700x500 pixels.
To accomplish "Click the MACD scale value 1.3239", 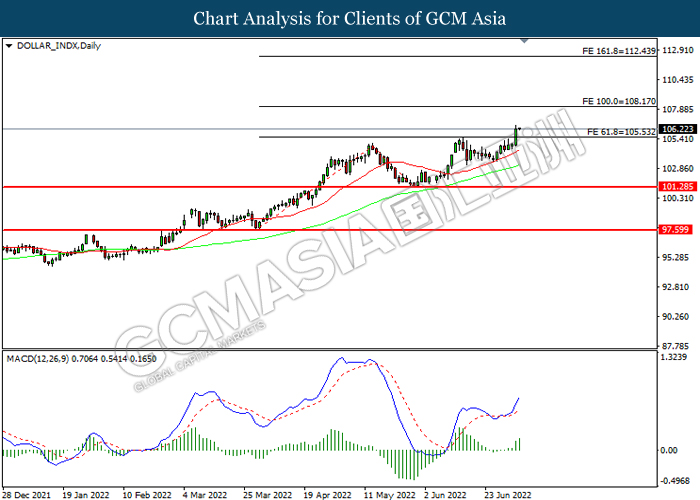I will coord(674,357).
